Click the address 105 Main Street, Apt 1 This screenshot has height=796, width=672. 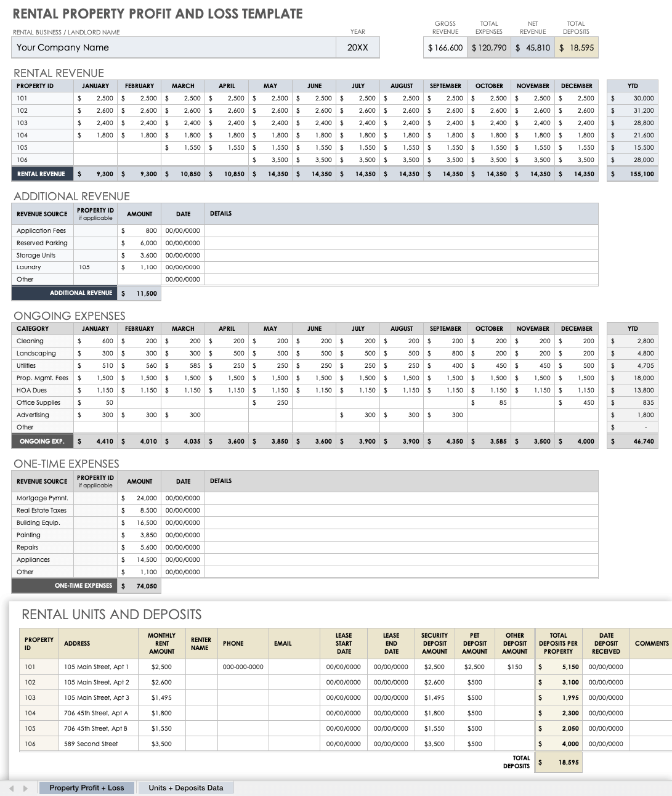pos(99,667)
